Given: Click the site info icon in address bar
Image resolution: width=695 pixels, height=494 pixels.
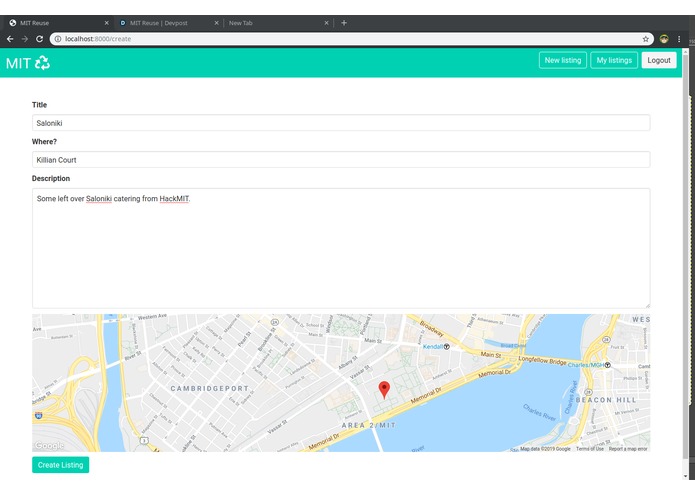Looking at the screenshot, I should [58, 39].
